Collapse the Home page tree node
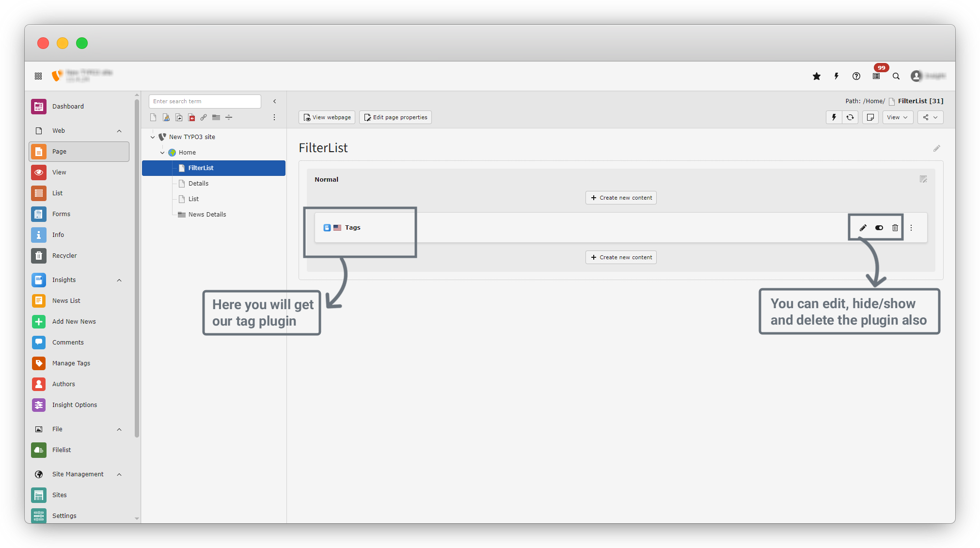Image resolution: width=980 pixels, height=548 pixels. [x=162, y=153]
